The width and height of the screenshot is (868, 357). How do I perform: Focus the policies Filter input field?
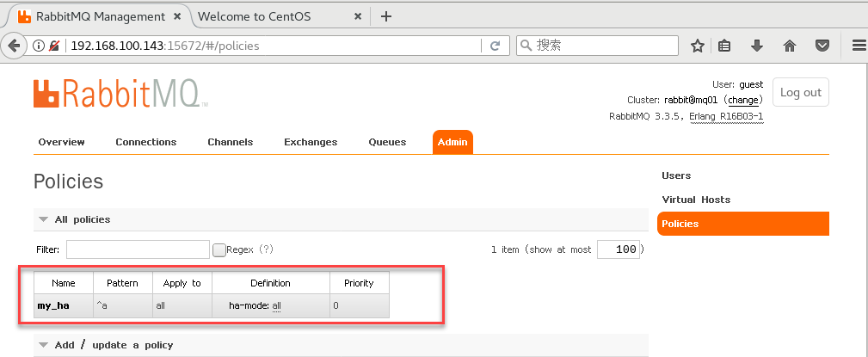(x=138, y=249)
